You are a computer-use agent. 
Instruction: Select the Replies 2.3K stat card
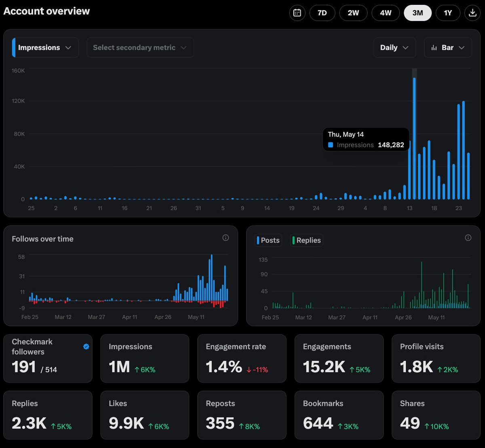coord(48,415)
